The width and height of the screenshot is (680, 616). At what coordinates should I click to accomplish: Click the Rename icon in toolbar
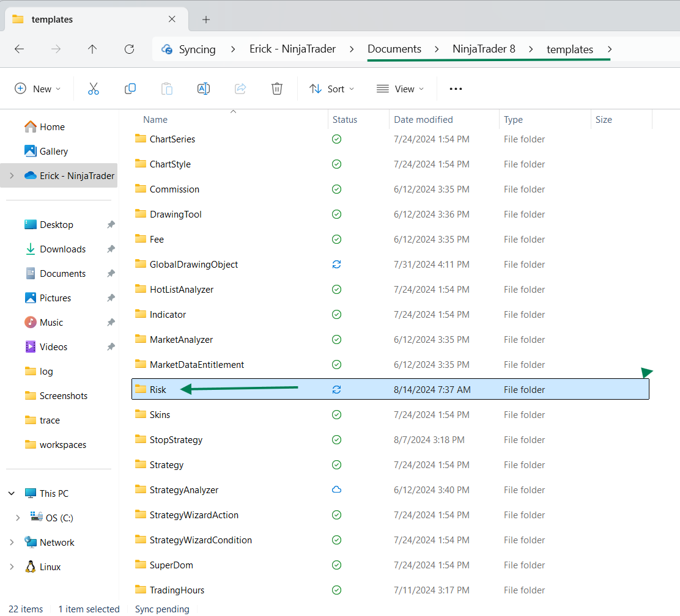click(x=204, y=89)
